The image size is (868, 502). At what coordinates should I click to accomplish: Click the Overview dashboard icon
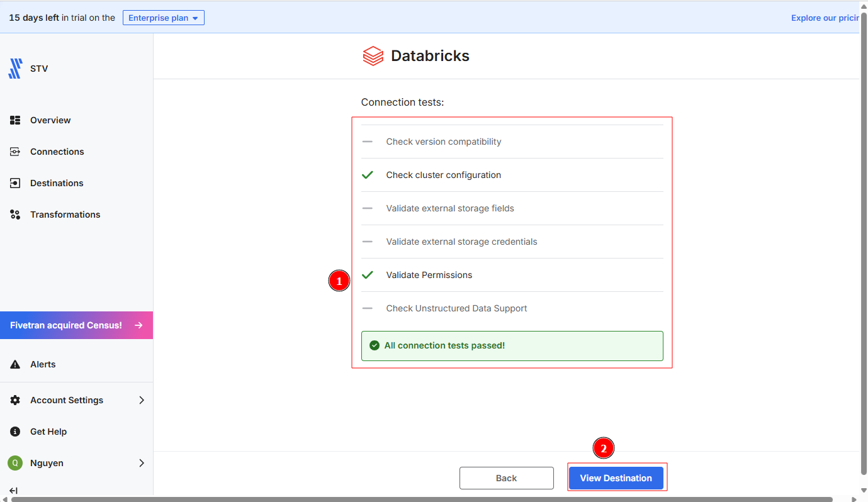[x=15, y=120]
